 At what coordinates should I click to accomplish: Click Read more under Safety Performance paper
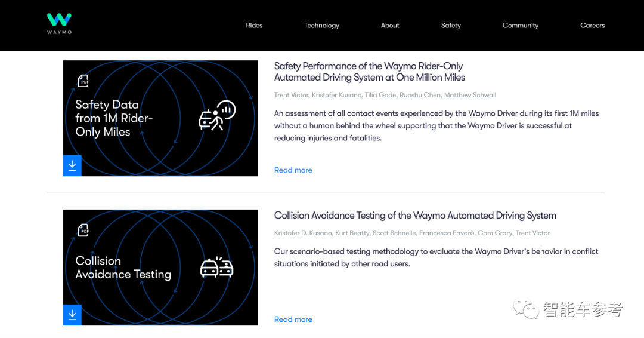click(293, 170)
